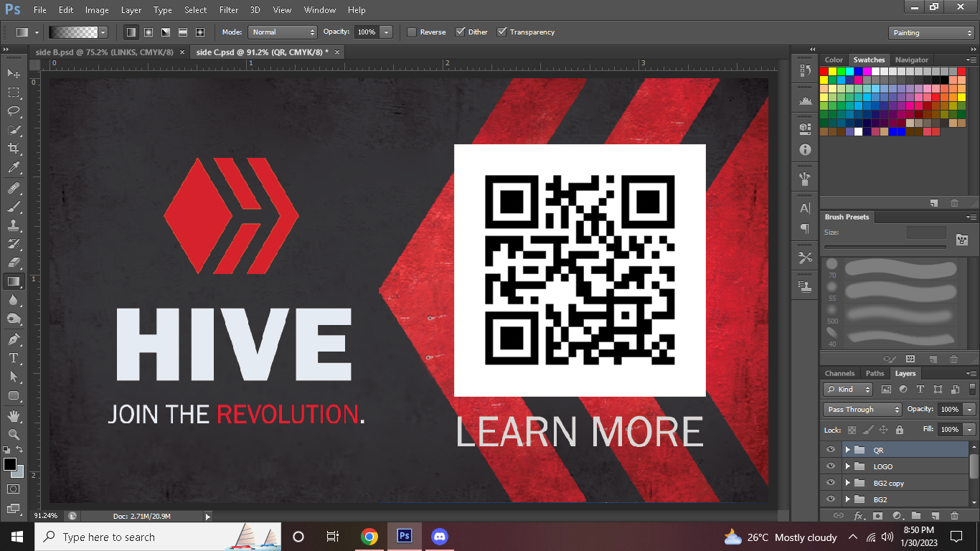This screenshot has height=551, width=980.
Task: Select the Quick Selection tool
Action: pos(14,130)
